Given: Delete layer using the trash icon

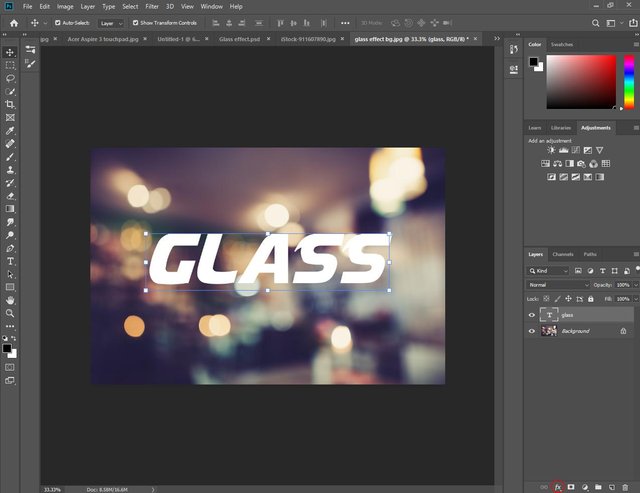Looking at the screenshot, I should [623, 486].
